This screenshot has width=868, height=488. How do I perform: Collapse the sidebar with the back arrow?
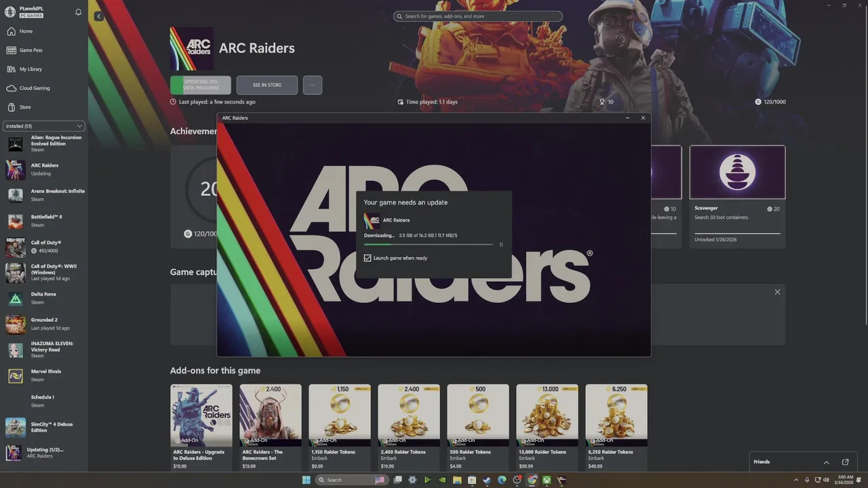click(x=98, y=16)
